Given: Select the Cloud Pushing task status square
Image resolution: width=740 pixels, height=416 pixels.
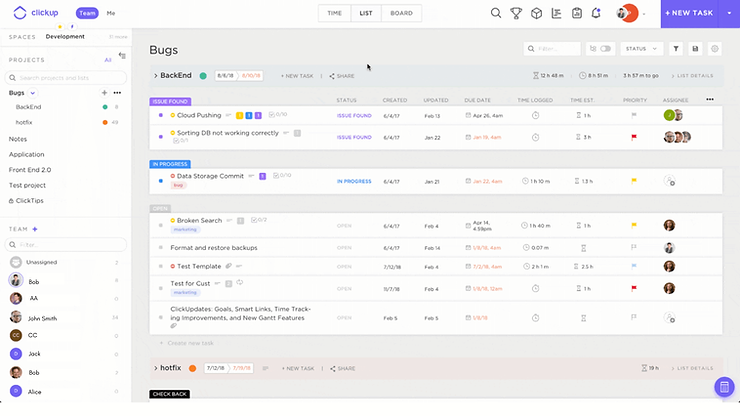Looking at the screenshot, I should point(160,115).
